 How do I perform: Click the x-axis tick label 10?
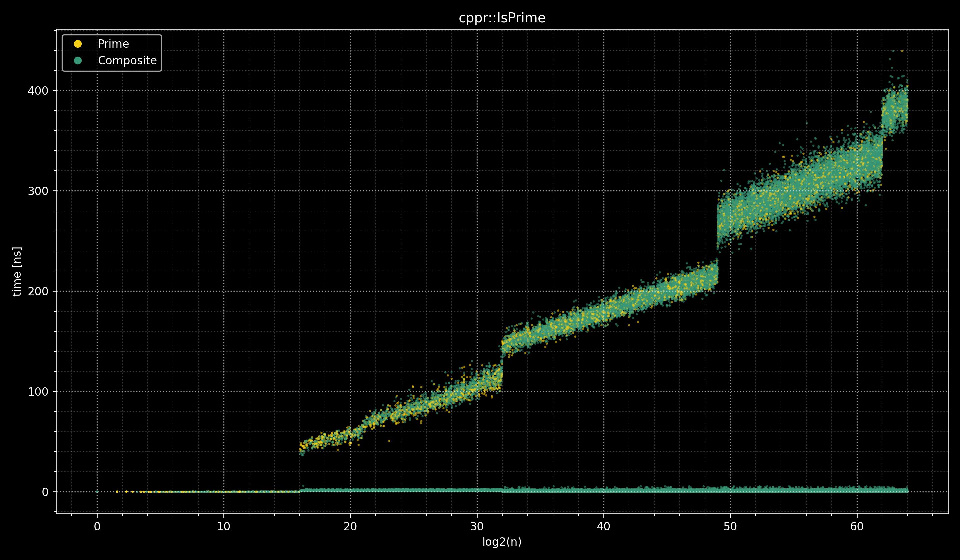coord(224,526)
